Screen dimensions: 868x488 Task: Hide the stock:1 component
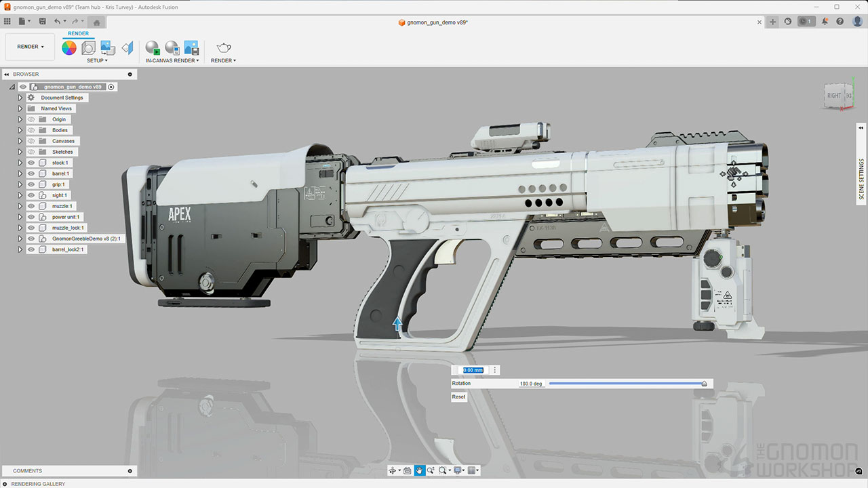click(x=31, y=163)
